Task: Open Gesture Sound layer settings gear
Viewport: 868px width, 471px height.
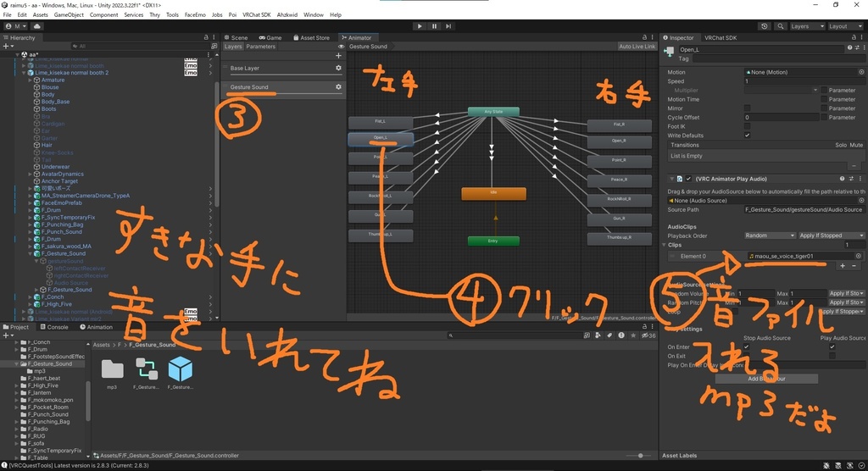Action: click(338, 87)
